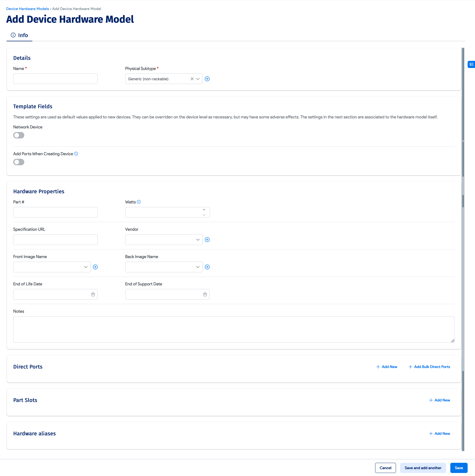Expand the Back Image Name dropdown

198,267
